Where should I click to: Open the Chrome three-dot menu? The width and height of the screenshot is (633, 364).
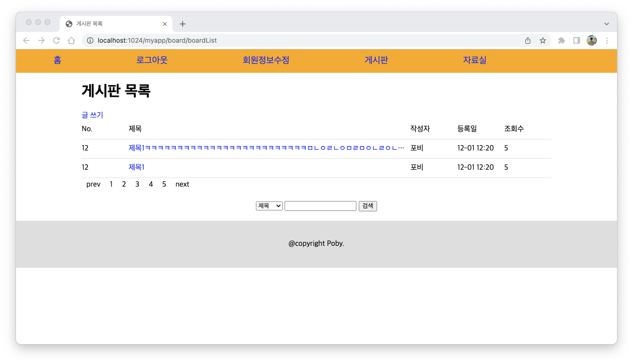[x=607, y=40]
